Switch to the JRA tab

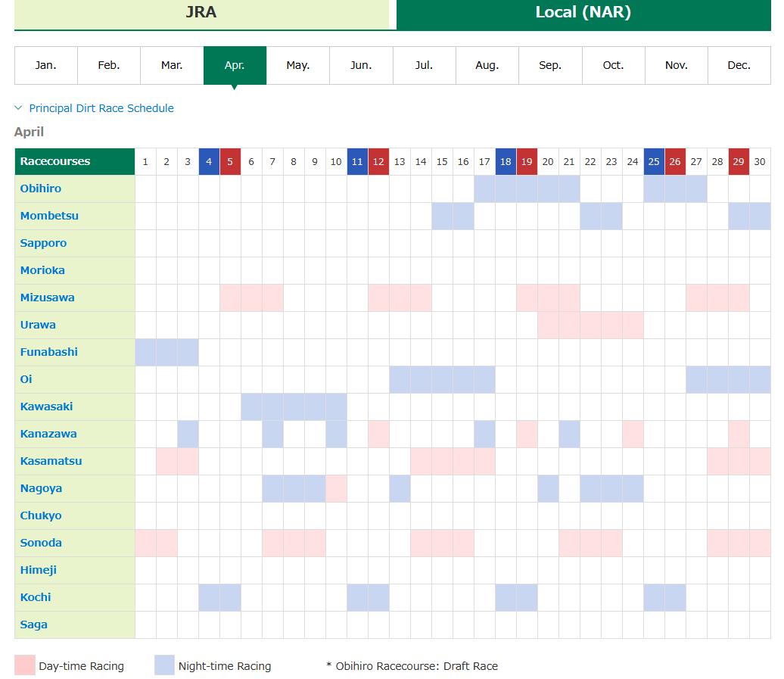point(201,14)
